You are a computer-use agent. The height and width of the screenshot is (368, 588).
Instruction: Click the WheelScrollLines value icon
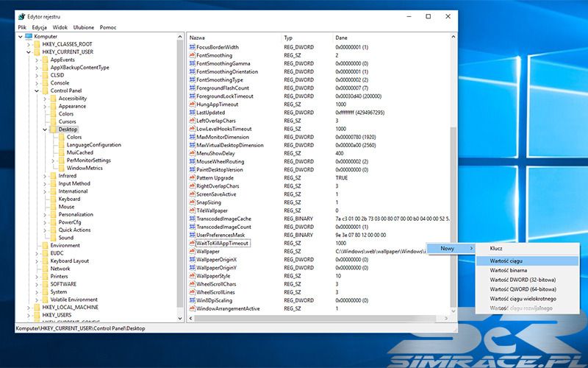coord(192,292)
